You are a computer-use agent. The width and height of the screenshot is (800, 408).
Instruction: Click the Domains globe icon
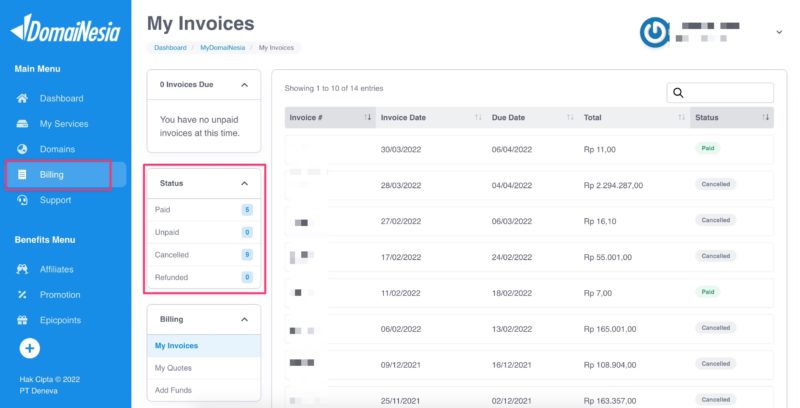coord(22,149)
